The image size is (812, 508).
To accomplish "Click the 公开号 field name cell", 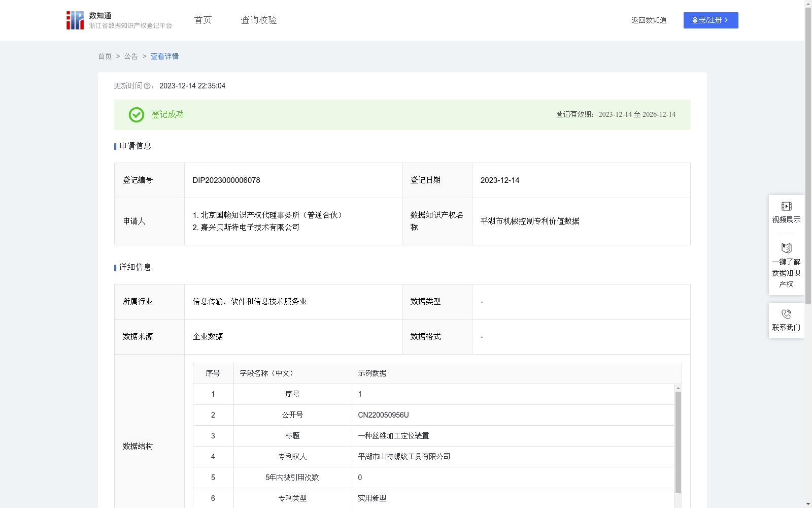I will coord(292,415).
